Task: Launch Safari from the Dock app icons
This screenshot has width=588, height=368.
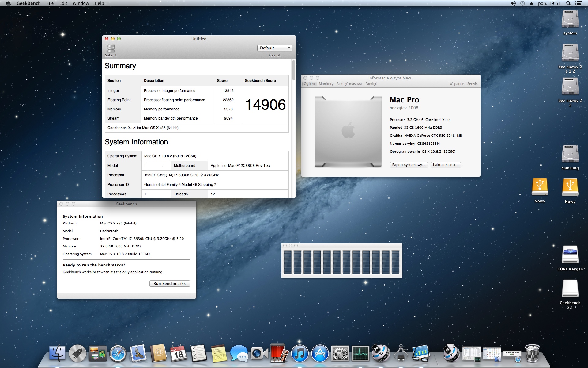Action: pyautogui.click(x=118, y=353)
